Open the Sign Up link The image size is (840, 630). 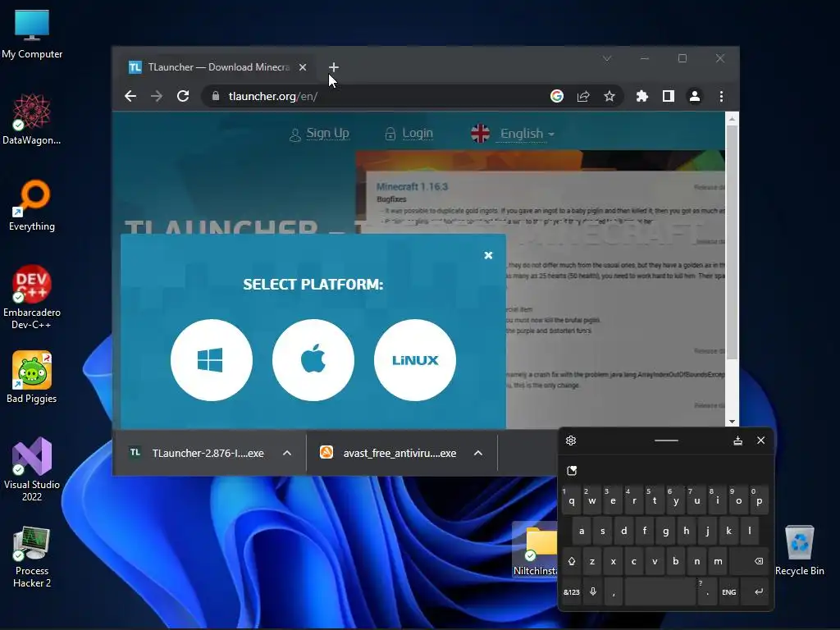pyautogui.click(x=327, y=133)
